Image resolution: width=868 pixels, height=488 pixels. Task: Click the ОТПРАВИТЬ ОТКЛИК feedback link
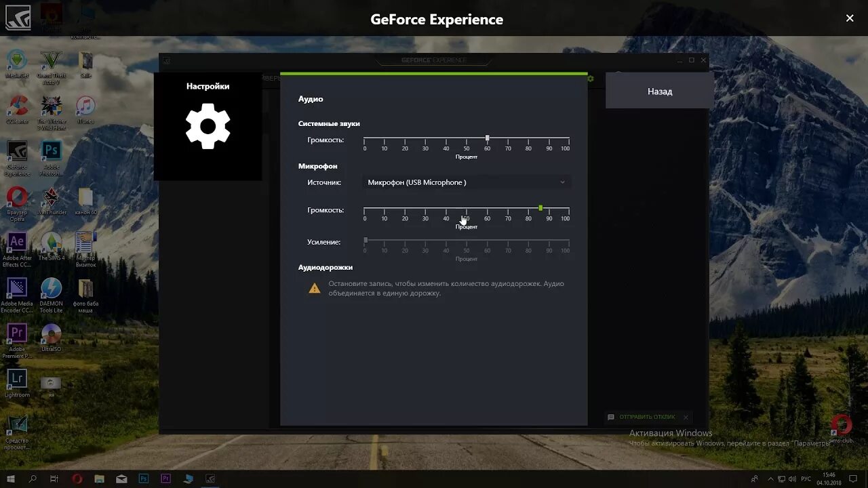[x=647, y=417]
